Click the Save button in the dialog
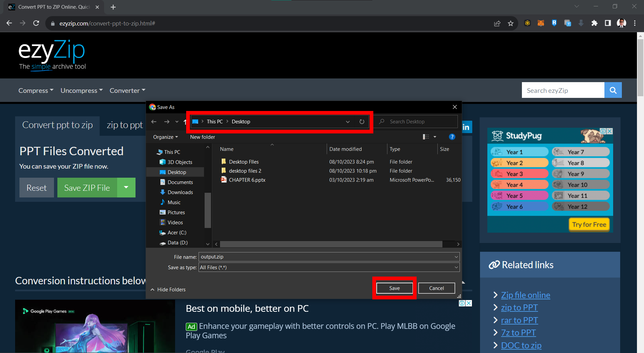Screen dimensions: 644x353 pyautogui.click(x=394, y=288)
